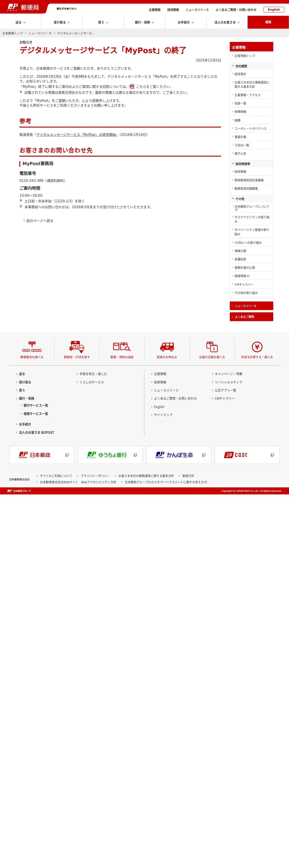Open 法人のお客さま BIZPOST footer link
Screen dimensions: 289x868
tap(36, 433)
